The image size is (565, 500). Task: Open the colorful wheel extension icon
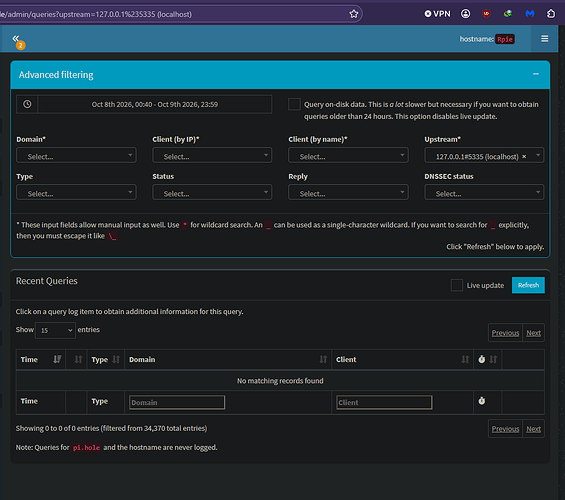click(508, 14)
